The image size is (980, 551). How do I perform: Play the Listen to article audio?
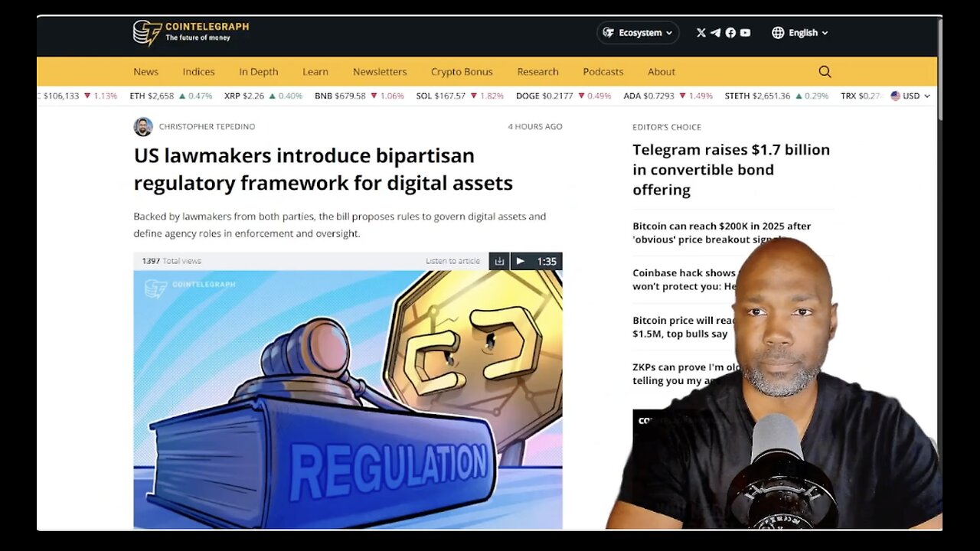pyautogui.click(x=521, y=261)
